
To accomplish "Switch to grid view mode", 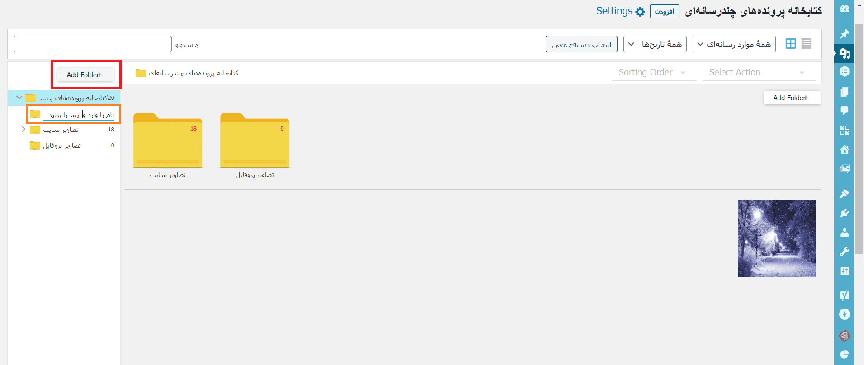I will 790,44.
